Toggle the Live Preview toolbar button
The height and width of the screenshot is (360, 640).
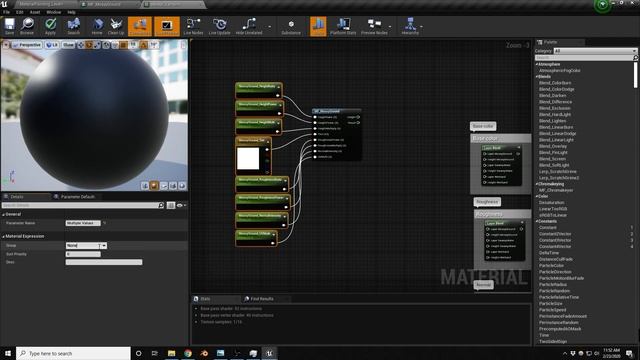[x=167, y=26]
